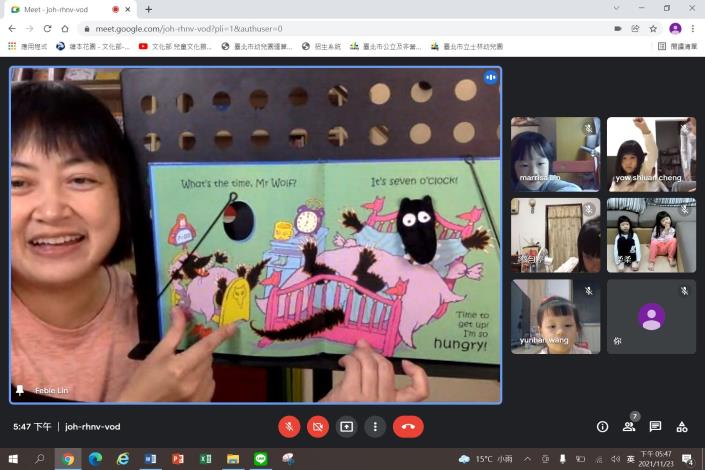Select yow shiuan cheng's video tile

tap(651, 154)
